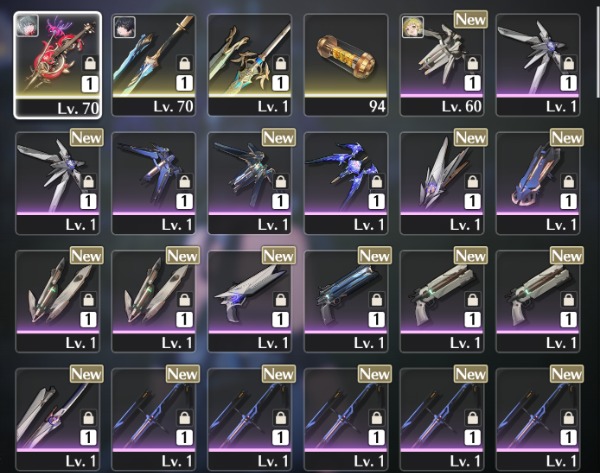Pick the silver gauntlets at Lv. 60
This screenshot has width=600, height=473.
click(x=442, y=65)
